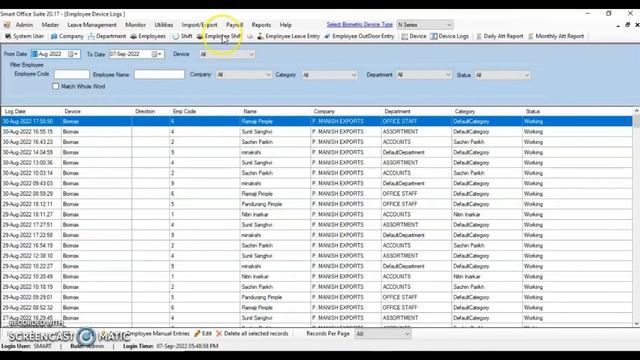Select the log row 29-Aug-2022 09:29:01

[316, 297]
